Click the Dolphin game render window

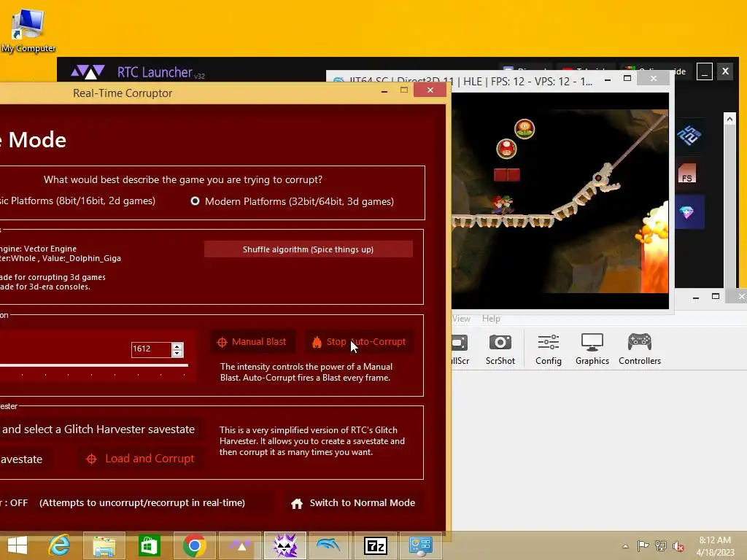tap(560, 201)
